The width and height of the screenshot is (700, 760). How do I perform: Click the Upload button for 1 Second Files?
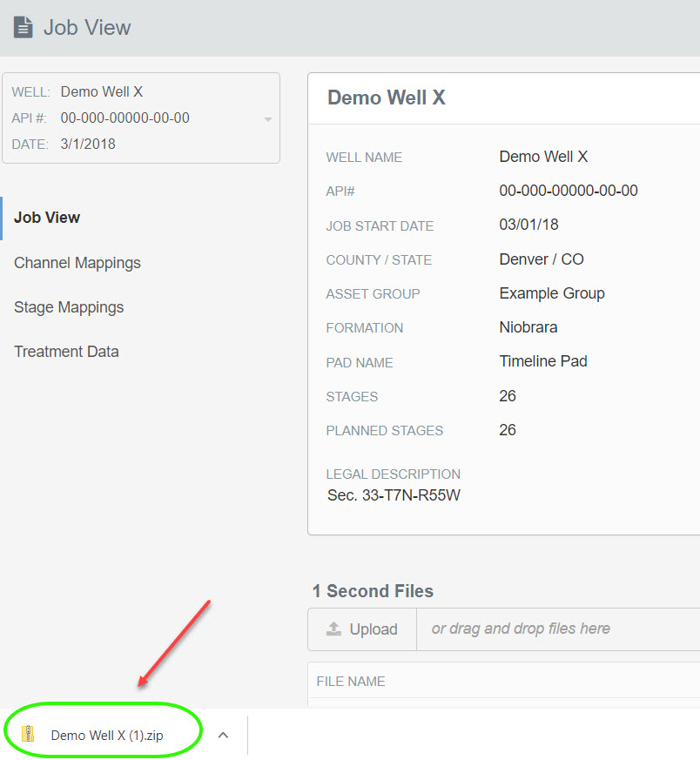(362, 629)
